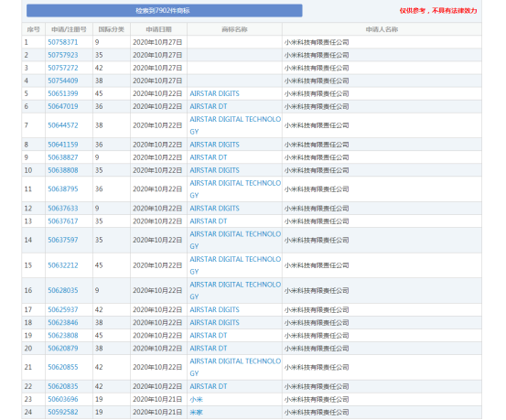Open registration number 50757272

coord(63,68)
